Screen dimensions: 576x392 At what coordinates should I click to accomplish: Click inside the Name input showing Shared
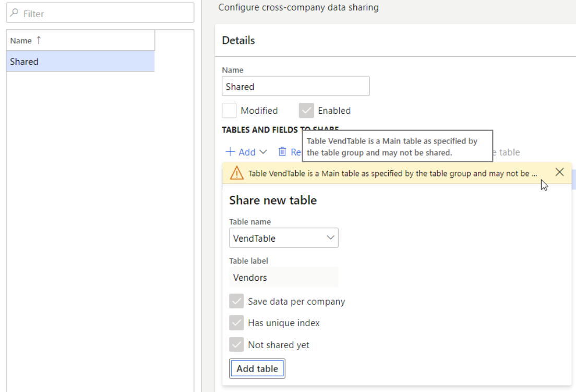tap(295, 86)
